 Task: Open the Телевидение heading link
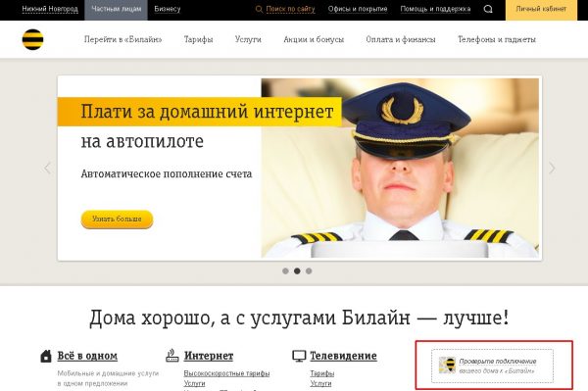coord(343,356)
